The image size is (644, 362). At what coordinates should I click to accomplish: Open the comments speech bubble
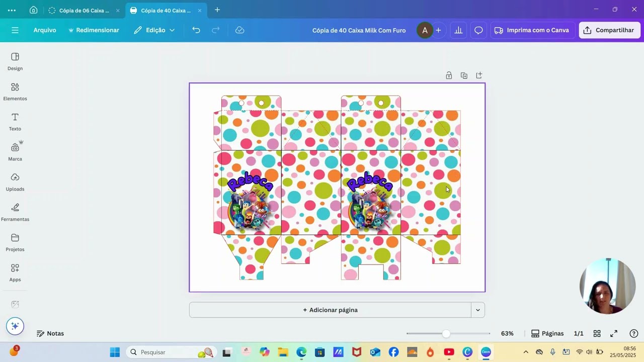point(478,30)
